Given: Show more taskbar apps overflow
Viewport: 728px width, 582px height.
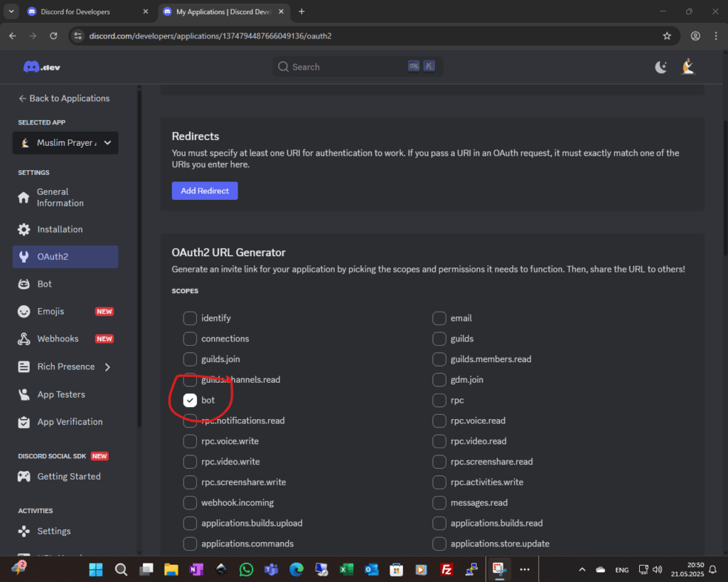Looking at the screenshot, I should click(525, 569).
